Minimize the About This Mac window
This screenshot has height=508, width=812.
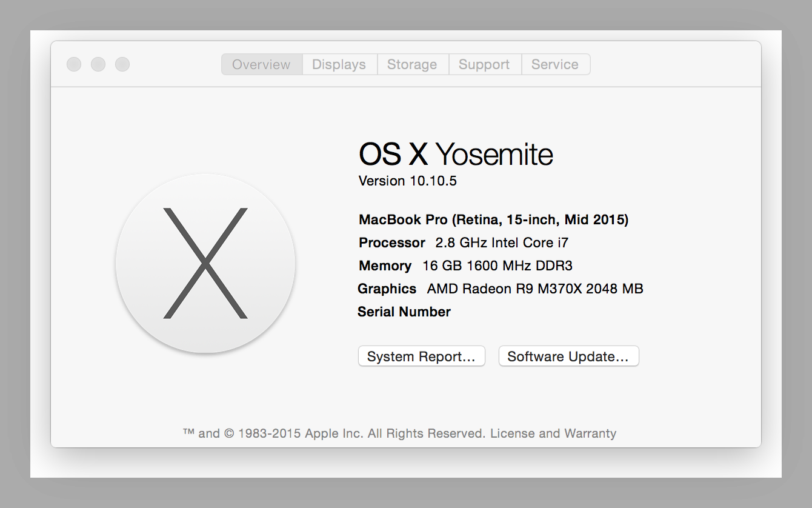(x=98, y=64)
